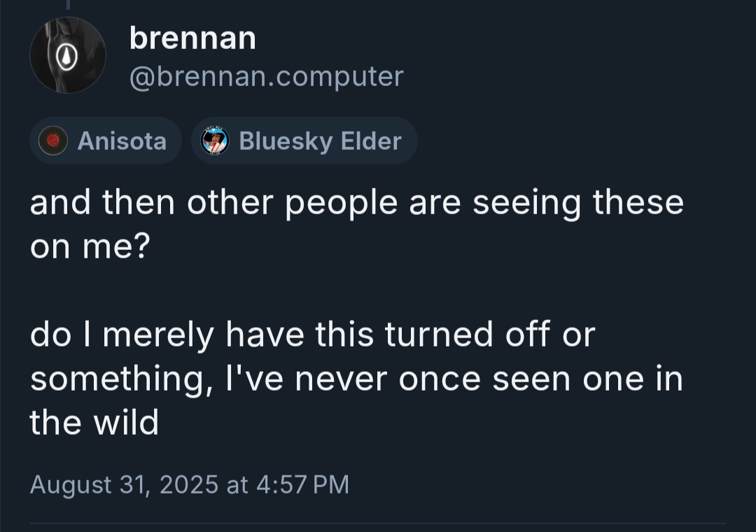The image size is (756, 532).
Task: Click the Bluesky Elder badge icon
Action: [x=215, y=141]
